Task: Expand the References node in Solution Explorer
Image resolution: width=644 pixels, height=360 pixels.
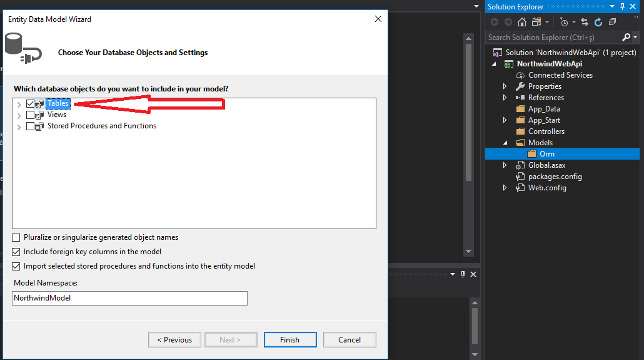Action: pyautogui.click(x=505, y=98)
